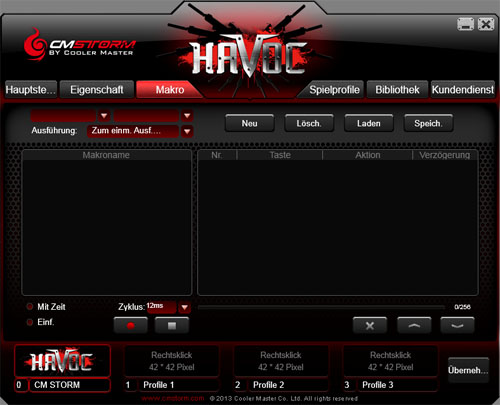Move macro step up with arrow

point(414,325)
